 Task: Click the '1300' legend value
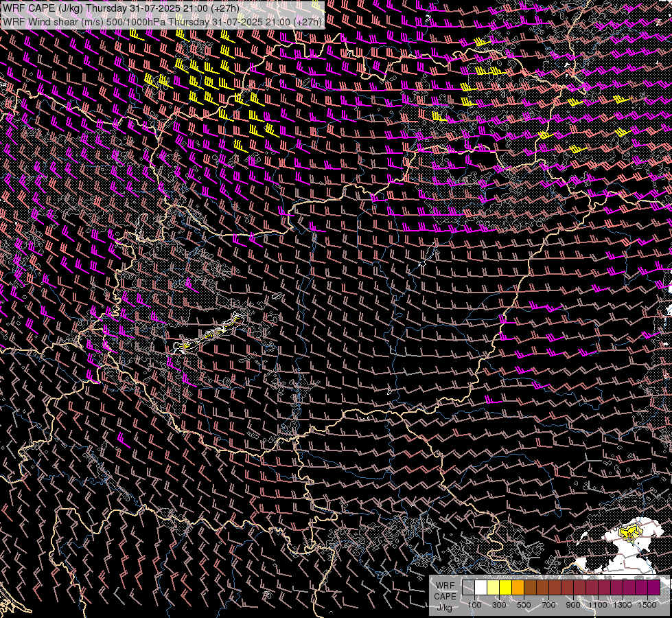click(x=623, y=605)
